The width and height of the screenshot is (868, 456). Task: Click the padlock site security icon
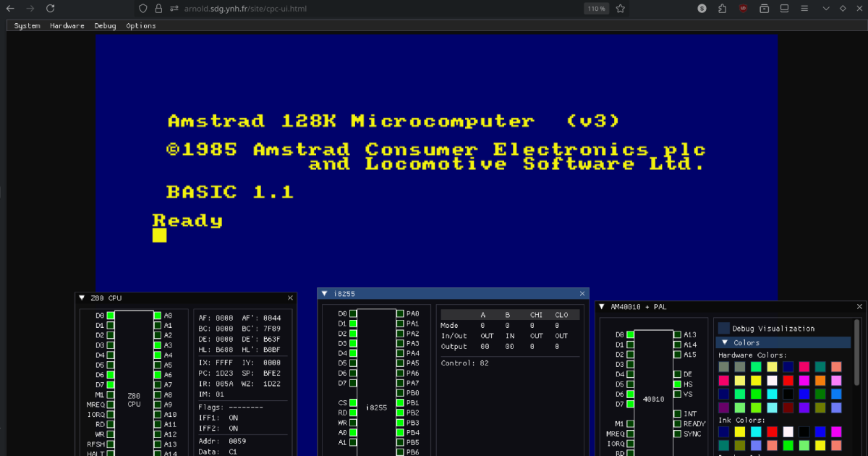(158, 9)
